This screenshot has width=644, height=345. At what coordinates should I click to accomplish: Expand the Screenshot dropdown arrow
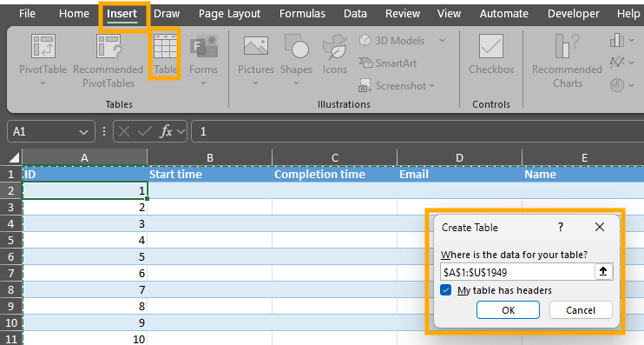[x=431, y=86]
